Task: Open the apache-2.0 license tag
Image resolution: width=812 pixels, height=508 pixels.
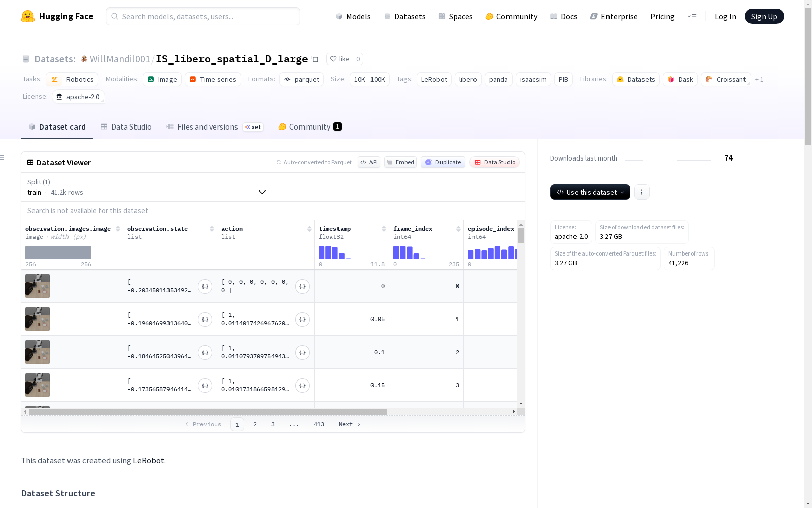Action: point(78,97)
